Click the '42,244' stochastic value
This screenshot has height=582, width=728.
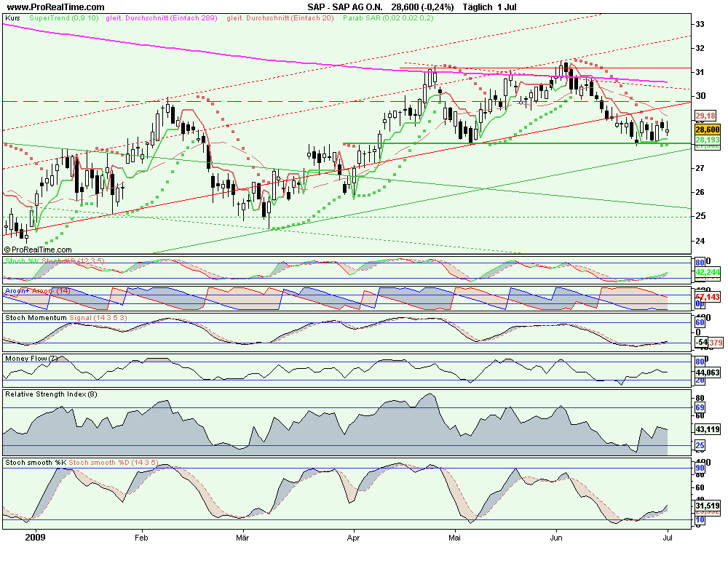[x=708, y=272]
